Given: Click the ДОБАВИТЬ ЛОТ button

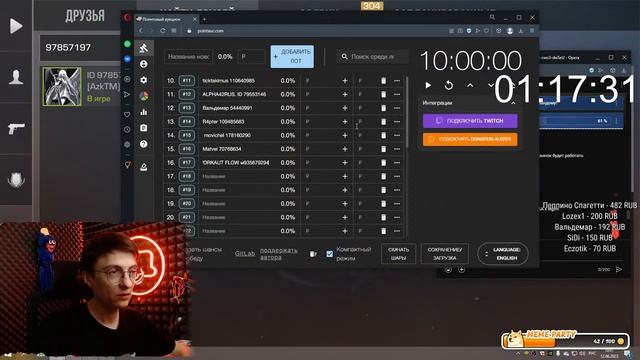Looking at the screenshot, I should 292,56.
